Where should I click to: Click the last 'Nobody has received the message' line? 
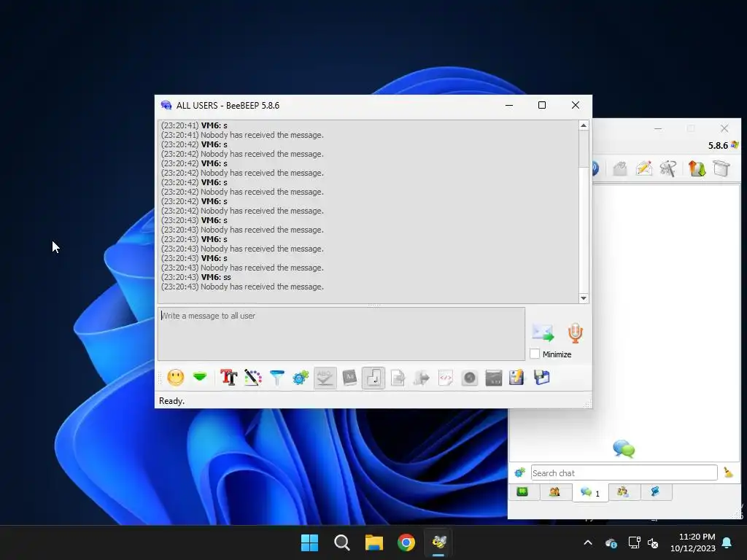pos(242,287)
